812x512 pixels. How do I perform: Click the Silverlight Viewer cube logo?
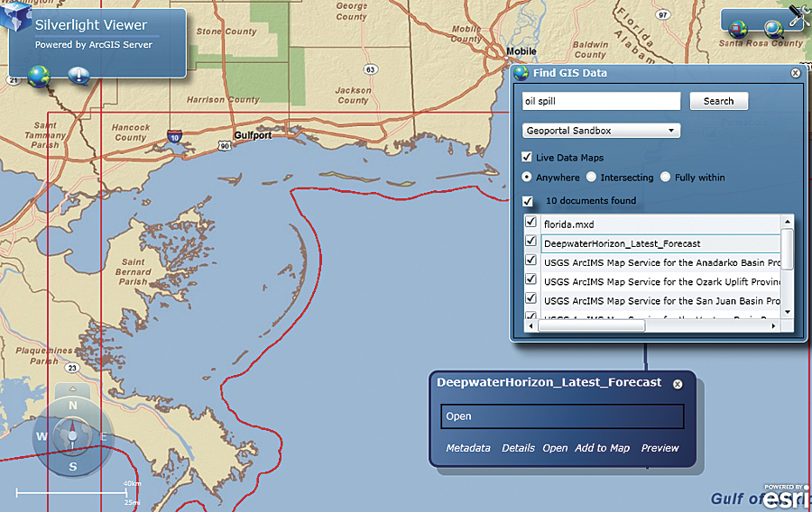[14, 15]
